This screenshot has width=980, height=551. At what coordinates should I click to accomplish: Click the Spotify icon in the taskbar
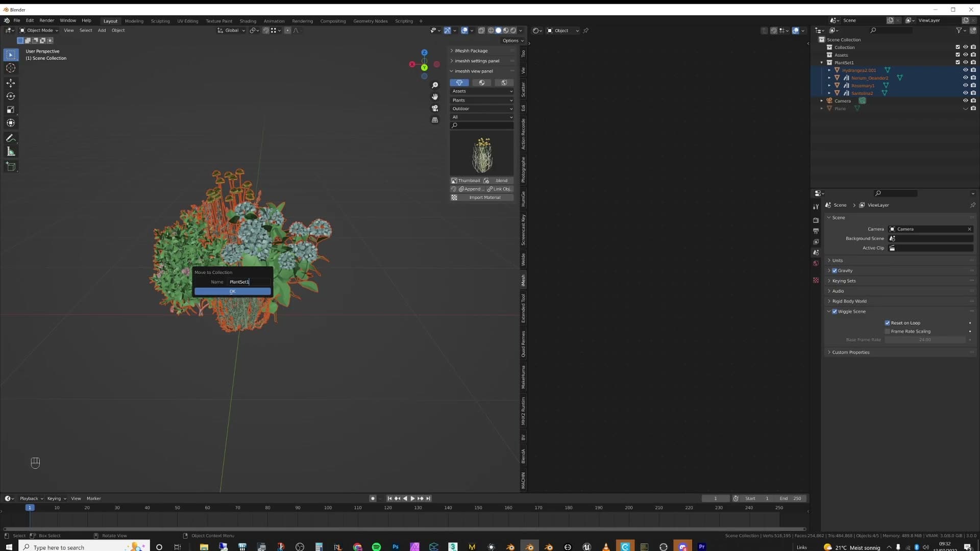click(376, 547)
